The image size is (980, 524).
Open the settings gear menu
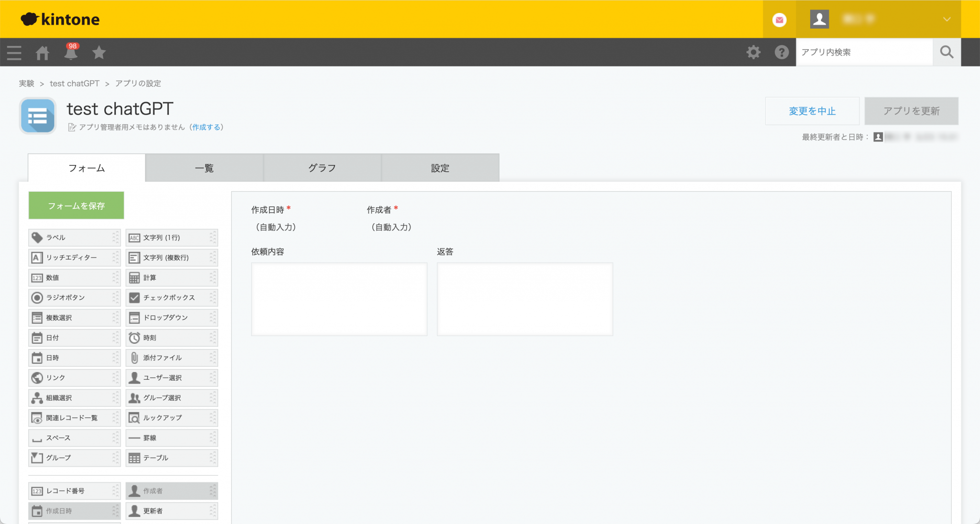[754, 52]
